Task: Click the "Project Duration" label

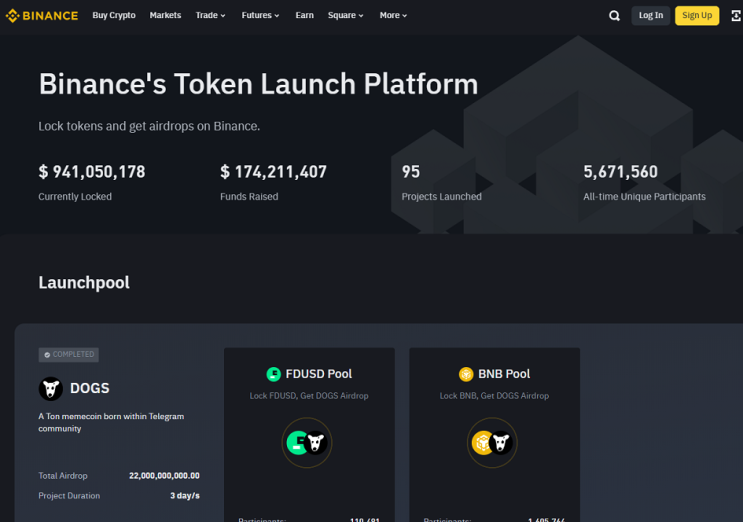Action: coord(69,495)
